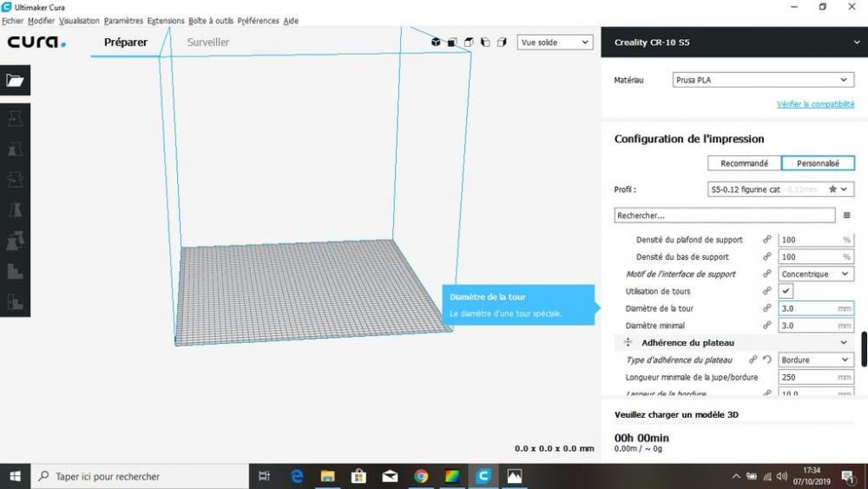Viewport: 868px width, 489px height.
Task: Click the Diamètre de la tour value field
Action: tap(815, 308)
